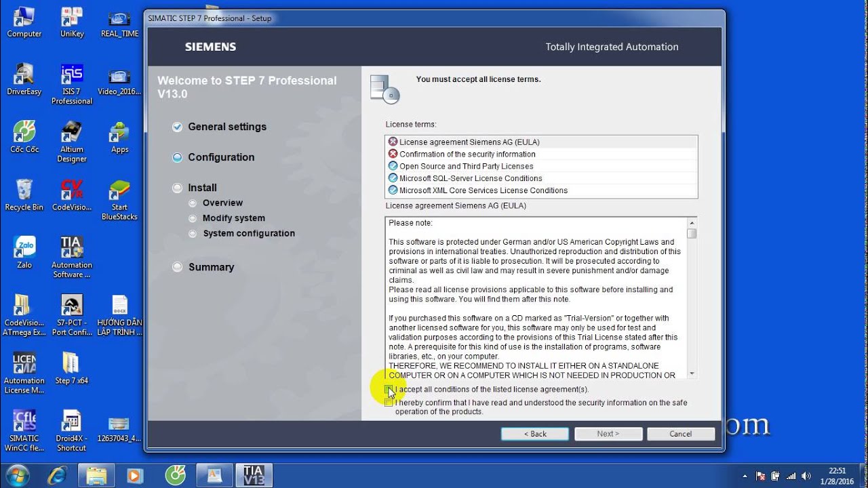This screenshot has width=868, height=488.
Task: Select the S7-PCT Port Configurator icon
Action: click(71, 315)
